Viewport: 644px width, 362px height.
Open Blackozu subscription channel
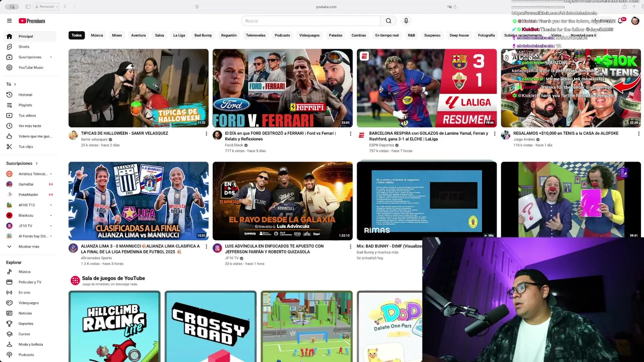(30, 215)
